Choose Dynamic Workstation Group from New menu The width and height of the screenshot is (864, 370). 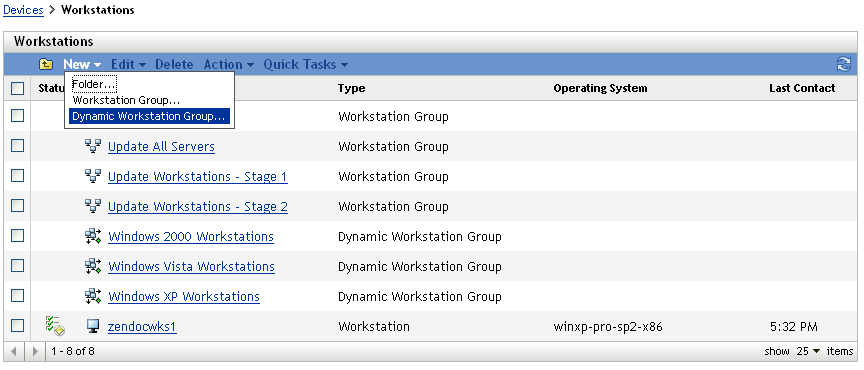[149, 116]
